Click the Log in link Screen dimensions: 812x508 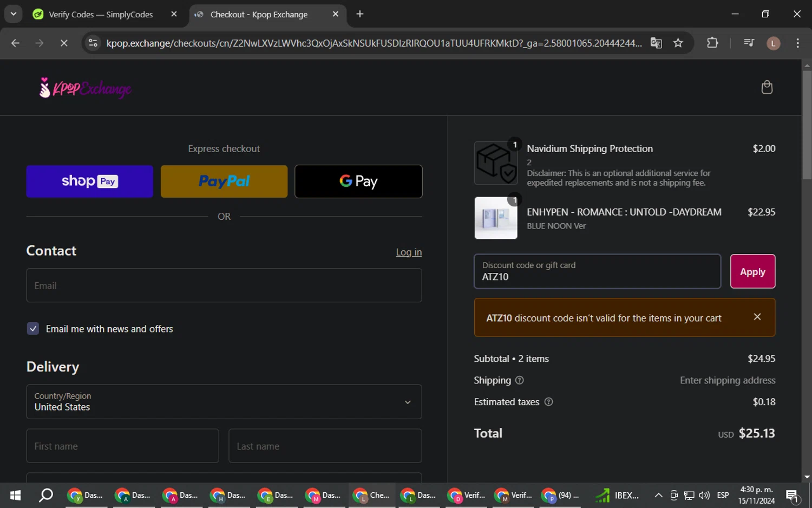[x=409, y=252]
